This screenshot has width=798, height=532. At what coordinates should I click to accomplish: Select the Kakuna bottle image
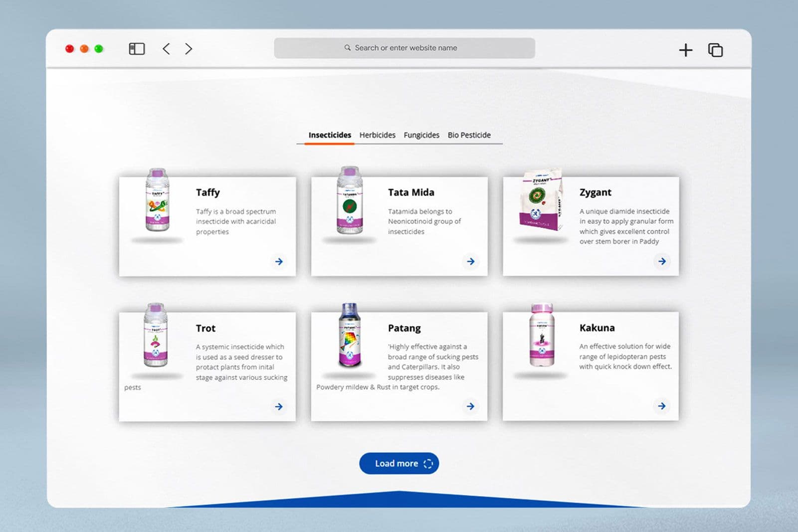pos(542,335)
